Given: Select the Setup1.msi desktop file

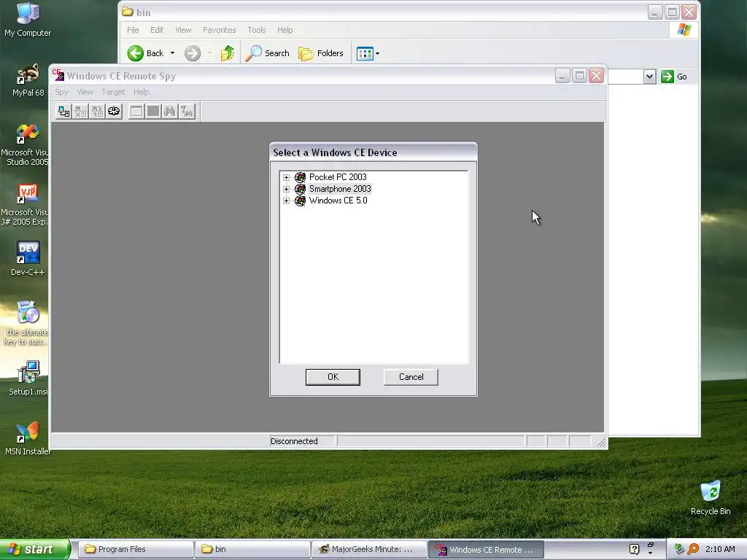Looking at the screenshot, I should 28,378.
